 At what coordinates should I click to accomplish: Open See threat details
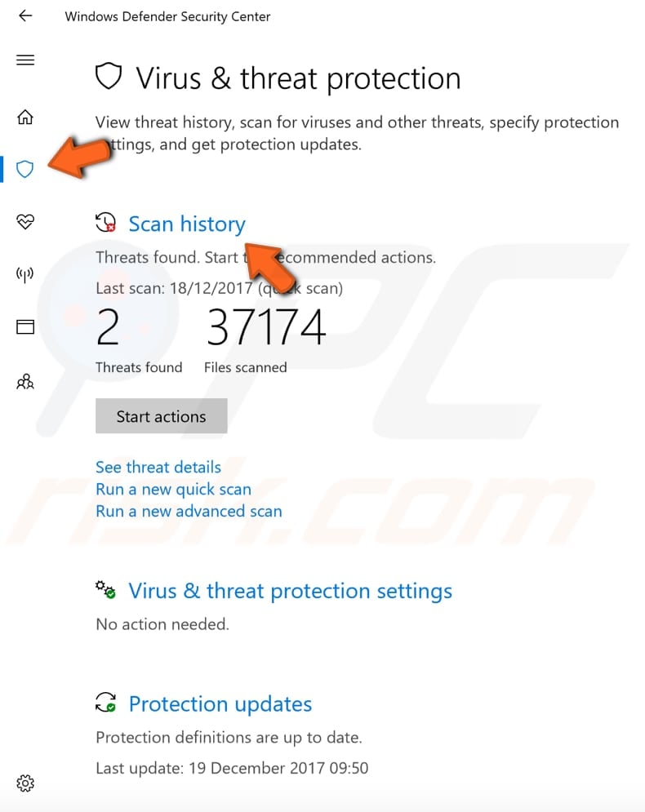pos(158,467)
